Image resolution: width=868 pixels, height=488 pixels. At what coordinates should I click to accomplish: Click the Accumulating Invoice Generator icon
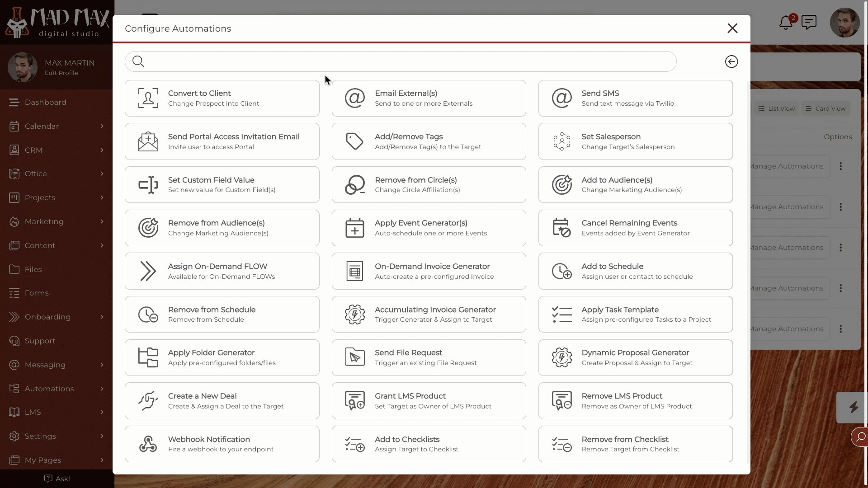[x=354, y=314]
